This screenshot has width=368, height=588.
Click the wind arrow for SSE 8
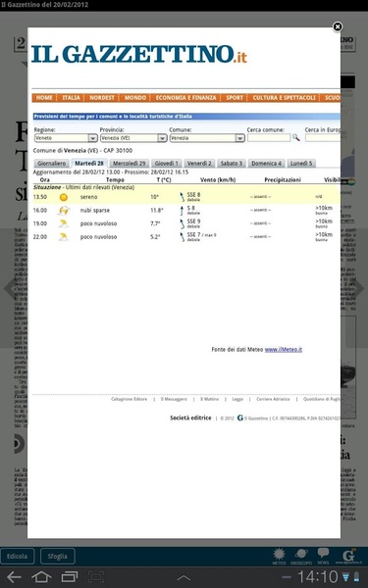tap(183, 197)
